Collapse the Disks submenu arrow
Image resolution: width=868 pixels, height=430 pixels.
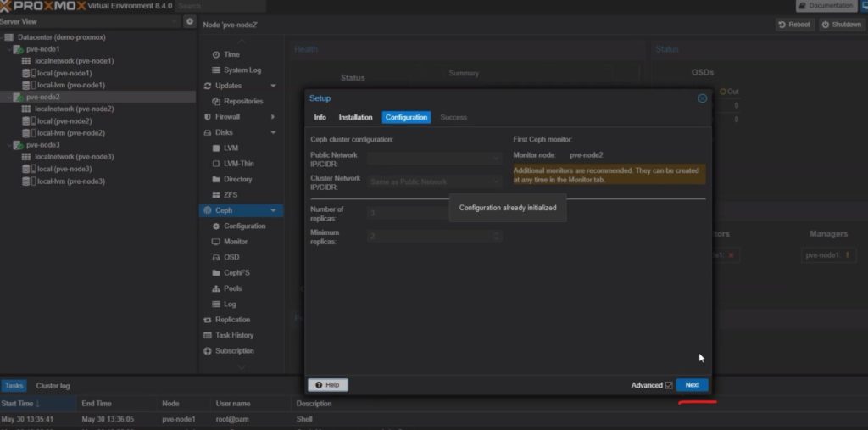pos(273,132)
